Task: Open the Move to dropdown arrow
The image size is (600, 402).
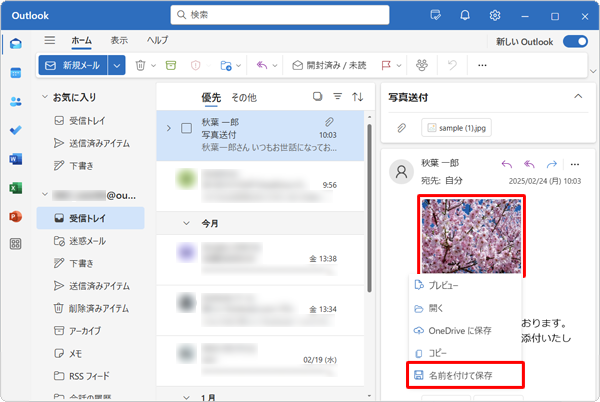Action: point(238,65)
